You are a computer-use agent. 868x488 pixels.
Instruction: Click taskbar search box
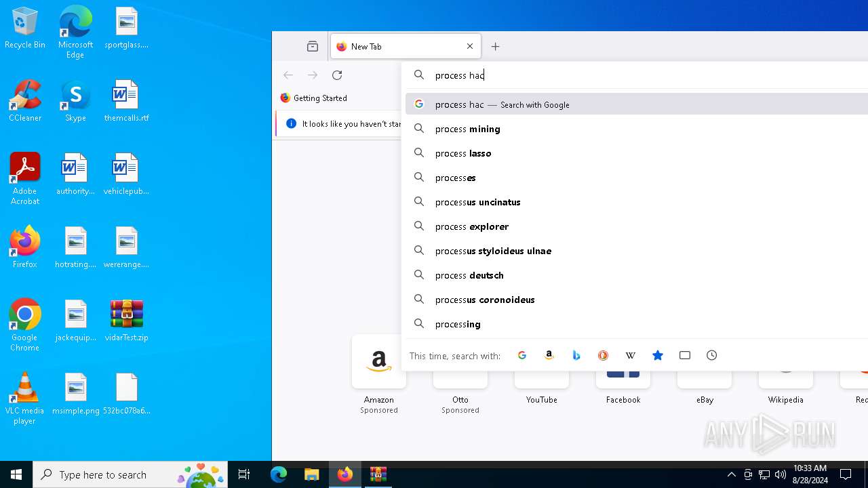(132, 474)
